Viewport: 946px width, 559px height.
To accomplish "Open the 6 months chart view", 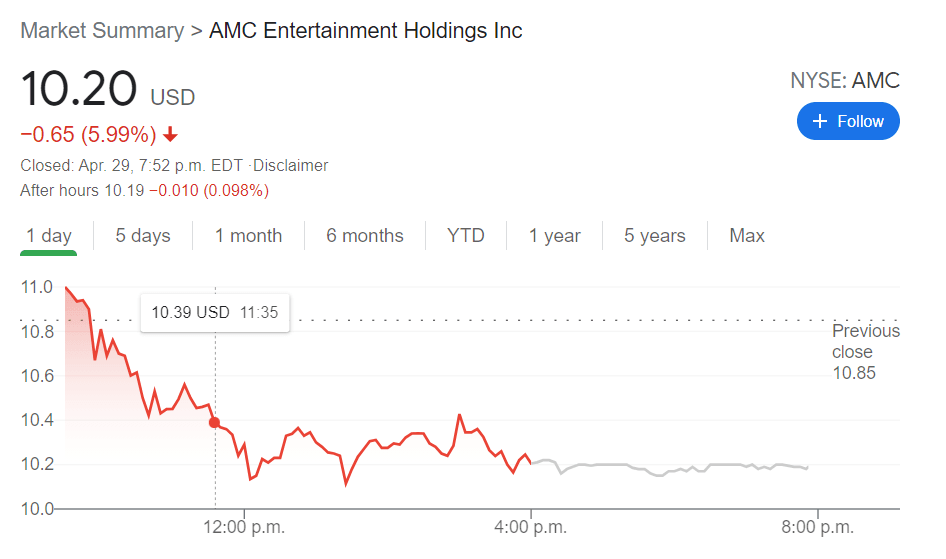I will point(365,236).
